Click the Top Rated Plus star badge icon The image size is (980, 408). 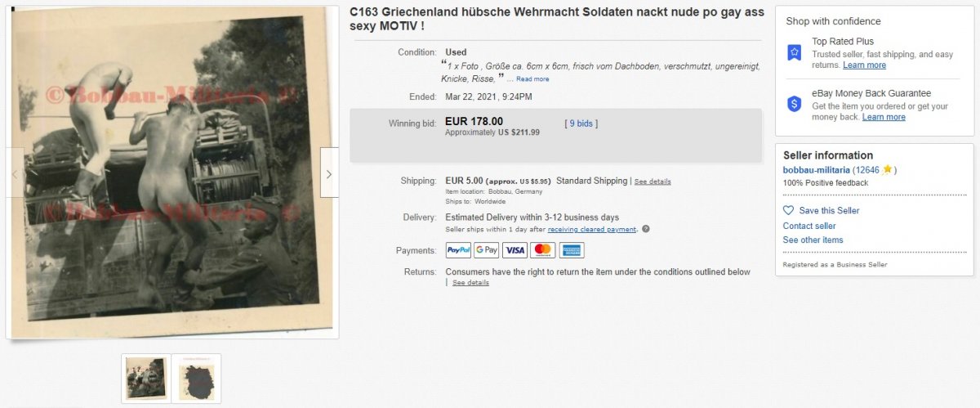[x=794, y=52]
